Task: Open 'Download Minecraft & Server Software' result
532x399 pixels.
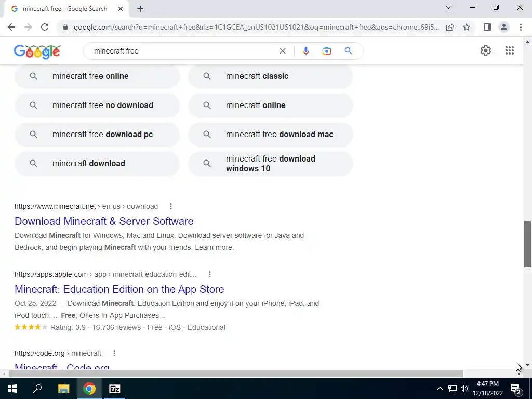Action: [104, 221]
